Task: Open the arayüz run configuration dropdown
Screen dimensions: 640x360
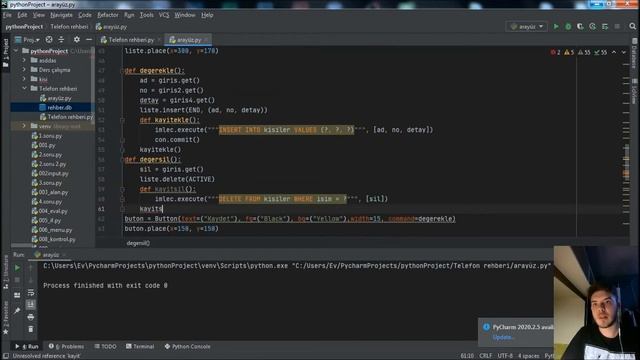Action: [x=527, y=27]
